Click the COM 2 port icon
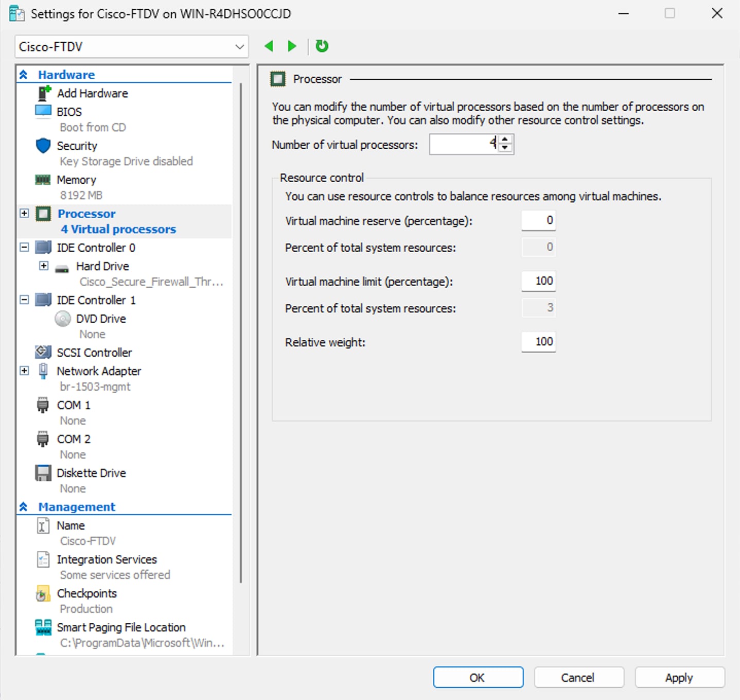Image resolution: width=740 pixels, height=700 pixels. tap(43, 439)
